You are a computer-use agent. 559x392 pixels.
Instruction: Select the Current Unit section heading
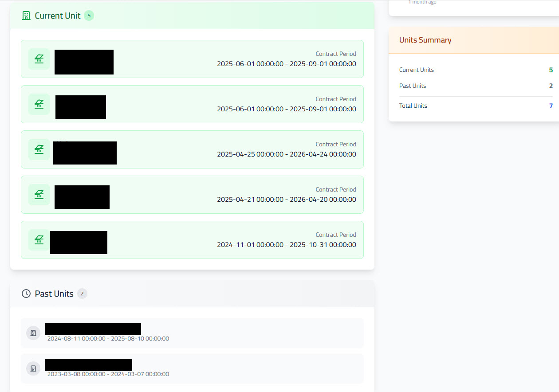pyautogui.click(x=58, y=16)
